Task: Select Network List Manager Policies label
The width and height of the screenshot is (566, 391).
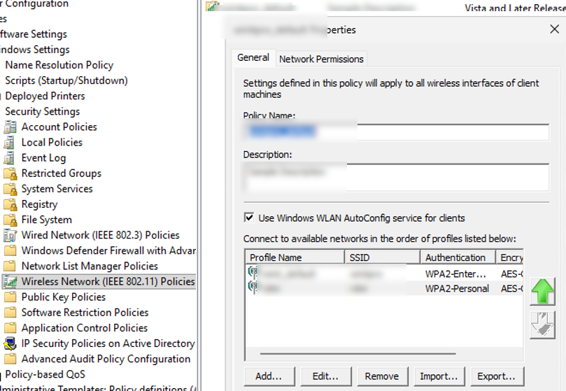Action: pos(90,266)
